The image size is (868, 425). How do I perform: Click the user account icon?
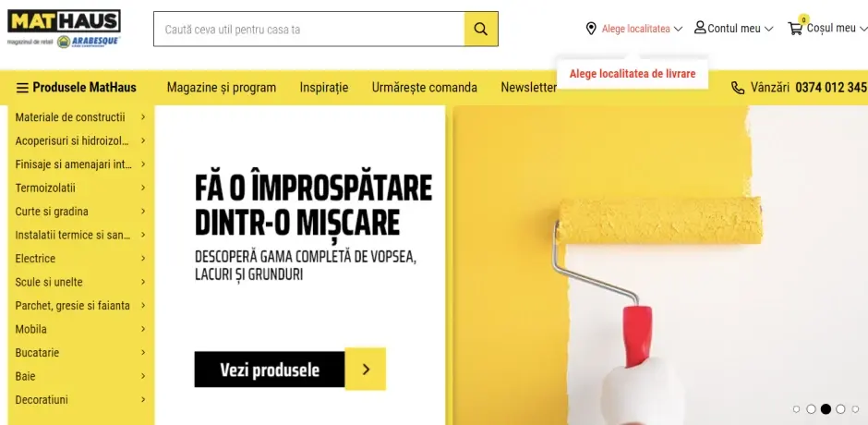(x=700, y=27)
